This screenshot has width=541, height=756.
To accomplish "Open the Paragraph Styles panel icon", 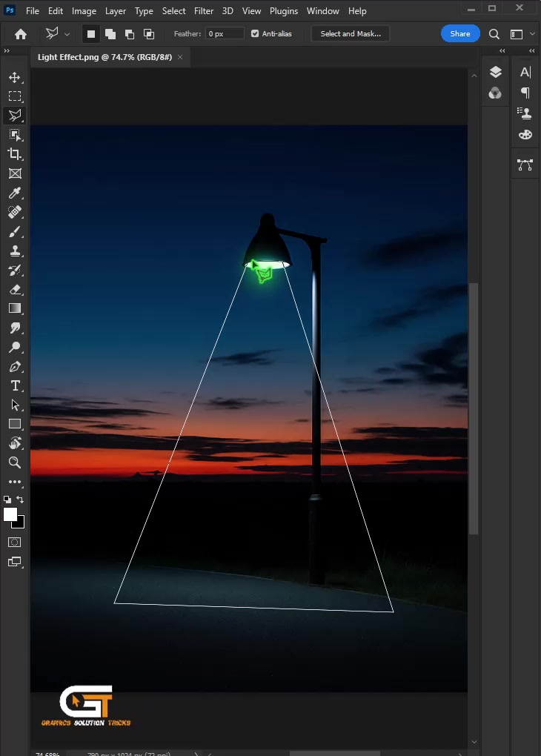I will tap(525, 113).
